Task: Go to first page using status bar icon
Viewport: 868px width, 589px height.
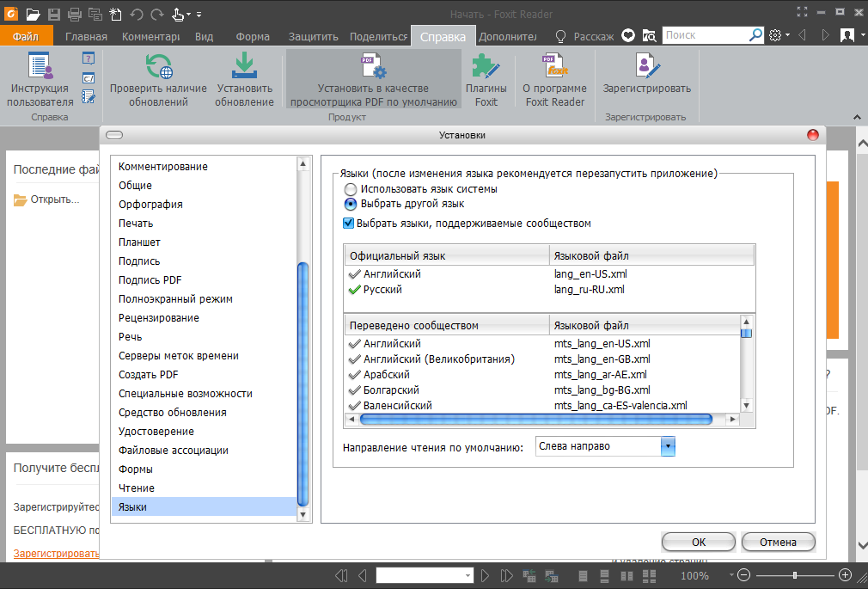Action: (341, 576)
